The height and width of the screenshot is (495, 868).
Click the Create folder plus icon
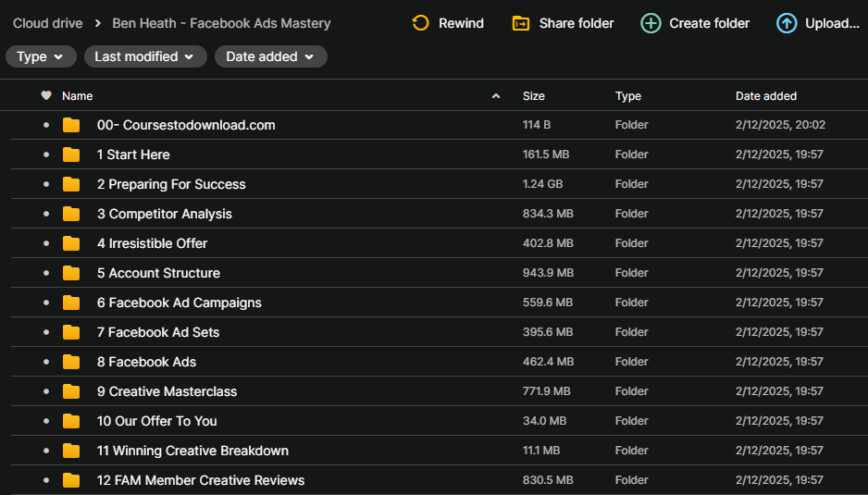(x=651, y=23)
